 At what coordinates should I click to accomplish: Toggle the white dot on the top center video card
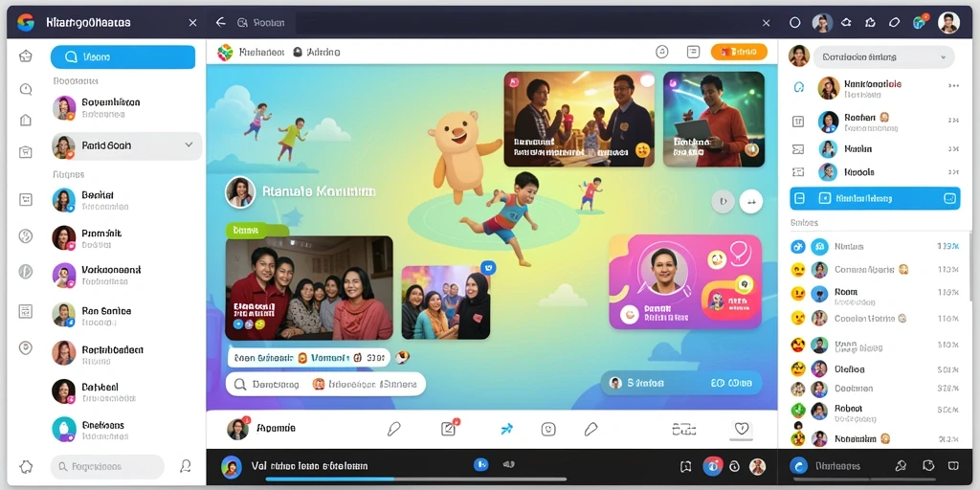pyautogui.click(x=647, y=80)
